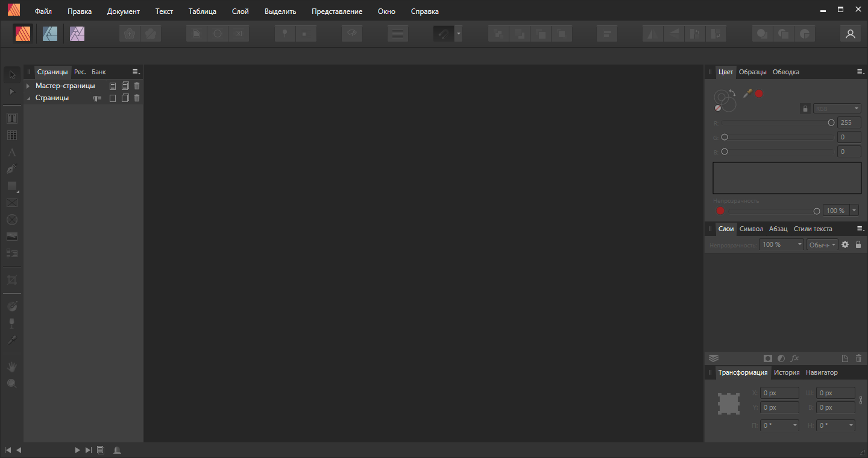Image resolution: width=868 pixels, height=458 pixels.
Task: Swap stroke and fill colors arrow
Action: (x=732, y=93)
